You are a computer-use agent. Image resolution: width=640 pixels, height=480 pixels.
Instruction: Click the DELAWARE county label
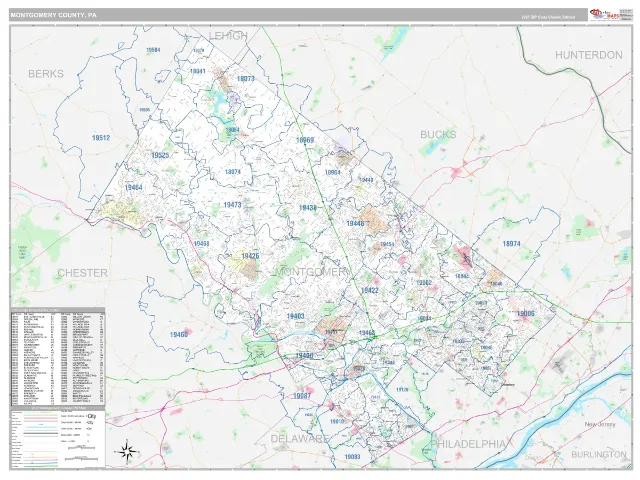(x=299, y=439)
